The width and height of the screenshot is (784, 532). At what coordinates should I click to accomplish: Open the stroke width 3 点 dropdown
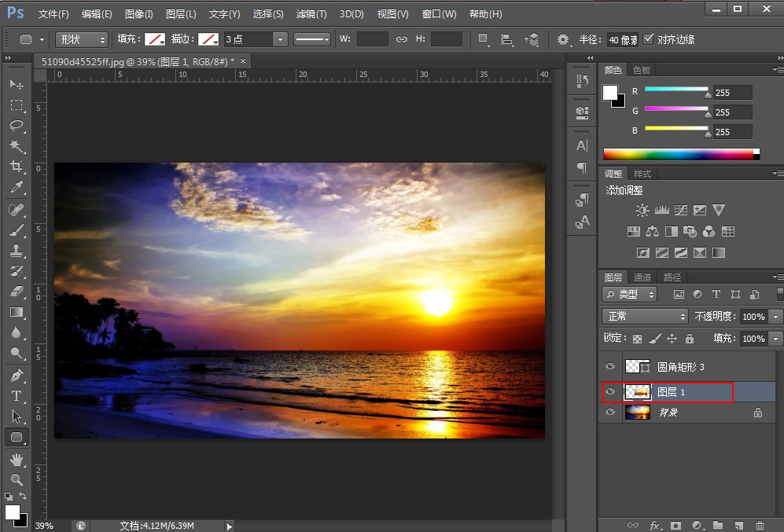pyautogui.click(x=280, y=39)
